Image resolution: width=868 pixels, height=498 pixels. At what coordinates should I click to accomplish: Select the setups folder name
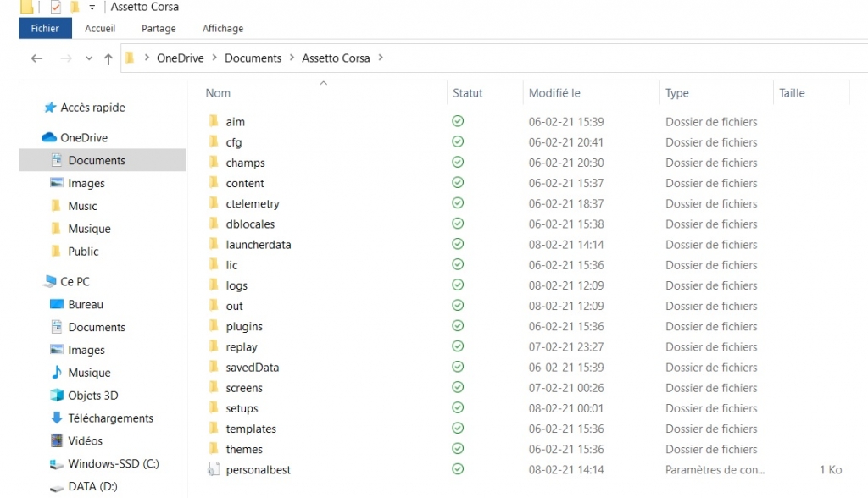click(242, 408)
